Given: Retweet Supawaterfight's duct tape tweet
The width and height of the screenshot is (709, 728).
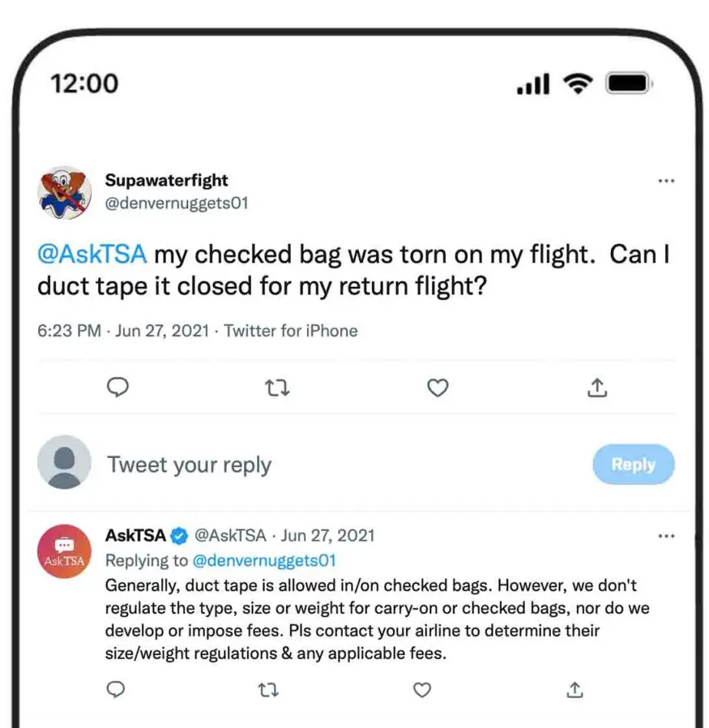Looking at the screenshot, I should [x=277, y=387].
